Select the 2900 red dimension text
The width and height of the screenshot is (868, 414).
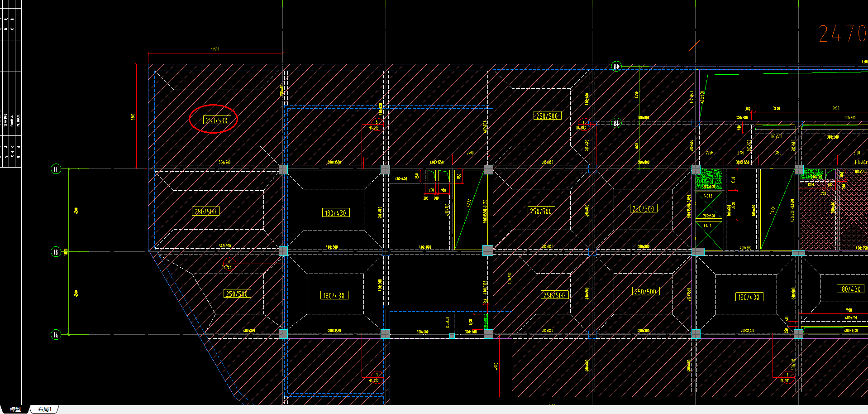click(470, 153)
